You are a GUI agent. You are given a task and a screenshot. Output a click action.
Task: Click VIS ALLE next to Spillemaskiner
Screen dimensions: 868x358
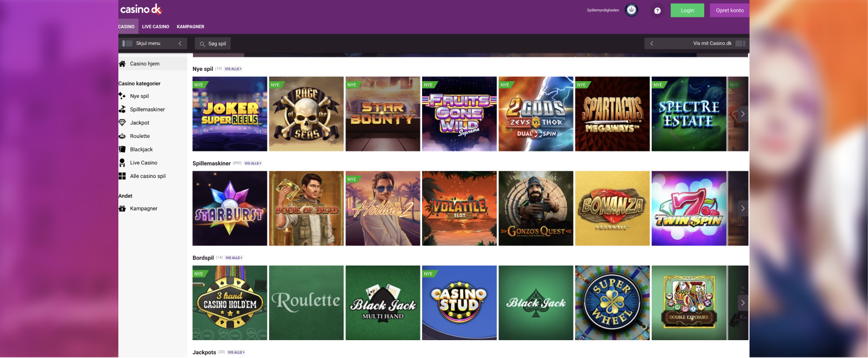click(253, 163)
